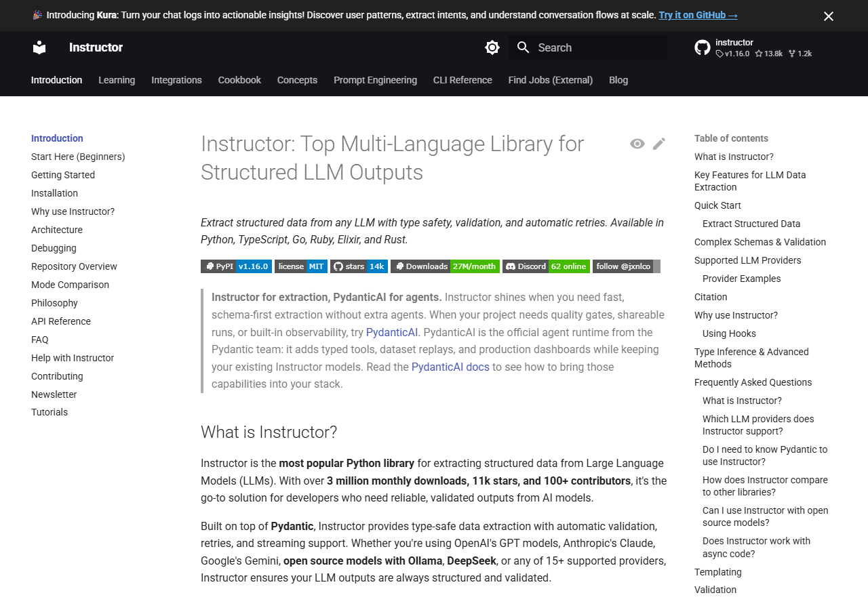This screenshot has height=610, width=868.
Task: Open Find Jobs (External) tab
Action: (x=551, y=80)
